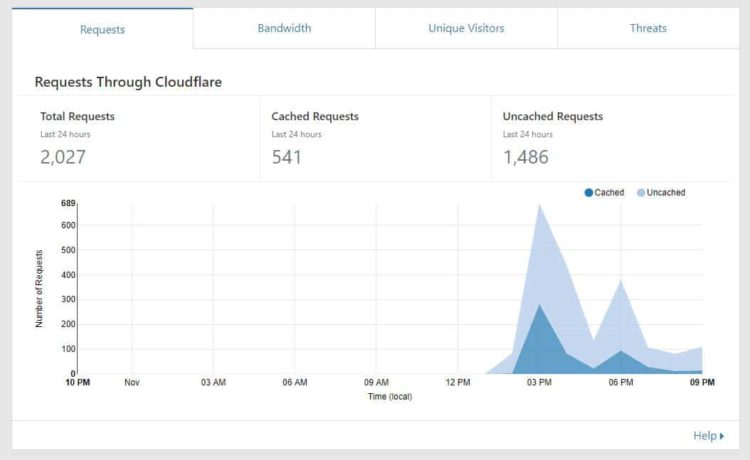Click the Total Requests count 2,027
The height and width of the screenshot is (460, 750).
coord(63,157)
